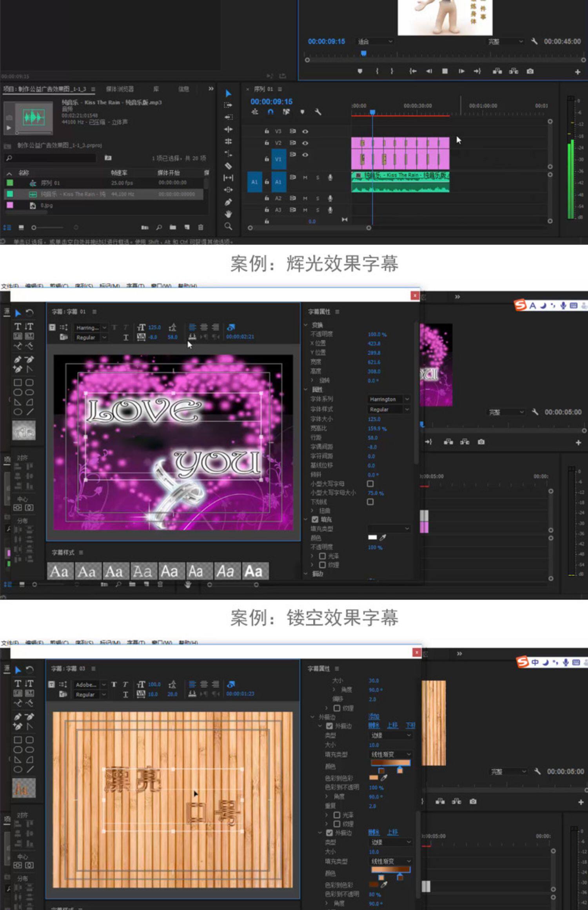Select the Razor tool beside the 序列 01 timeline

[228, 166]
